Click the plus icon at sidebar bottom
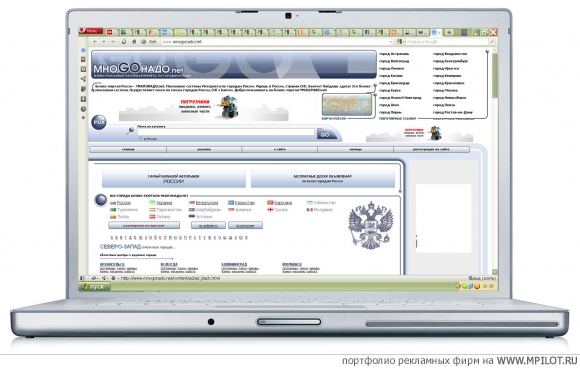This screenshot has width=580, height=368. click(x=83, y=118)
